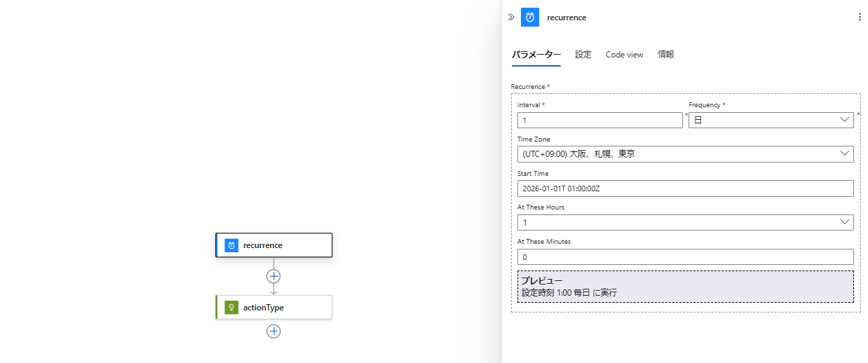Click the preview text 設定時刻 1:00 毎日 に実行
The width and height of the screenshot is (868, 363).
569,293
